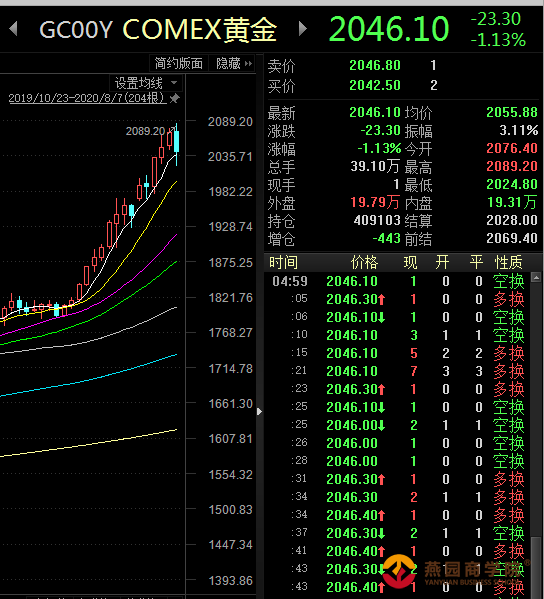
Task: Click the pin icon beside date range
Action: pyautogui.click(x=175, y=98)
